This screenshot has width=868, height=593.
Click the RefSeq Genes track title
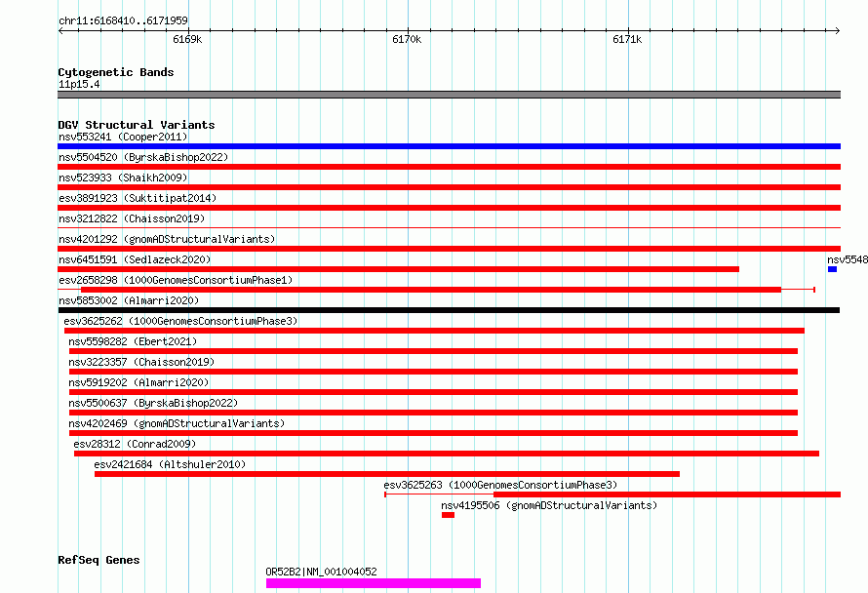(x=99, y=560)
